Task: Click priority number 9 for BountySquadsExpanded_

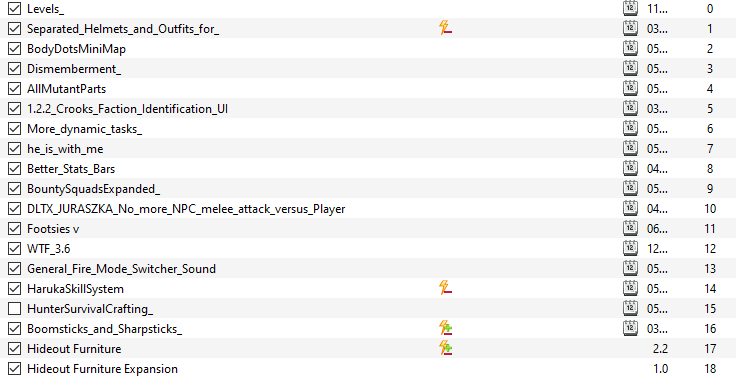Action: [x=710, y=189]
